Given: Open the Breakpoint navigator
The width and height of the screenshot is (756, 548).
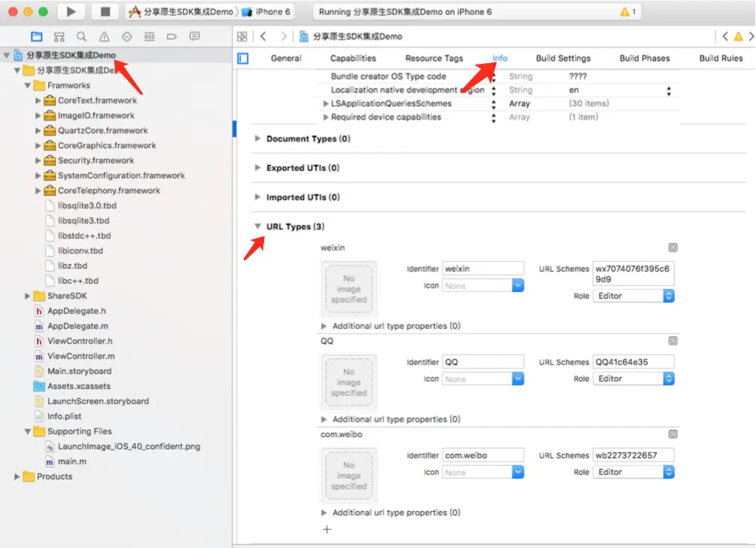Looking at the screenshot, I should pos(172,37).
